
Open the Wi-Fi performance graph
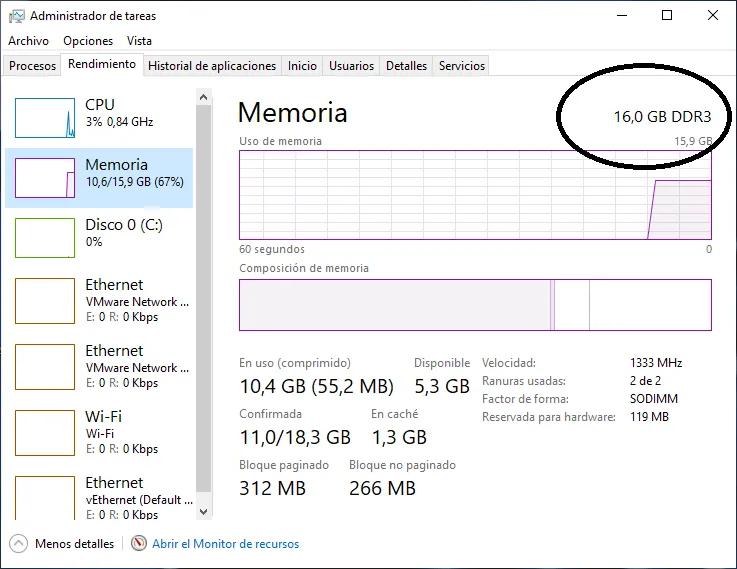coord(45,432)
